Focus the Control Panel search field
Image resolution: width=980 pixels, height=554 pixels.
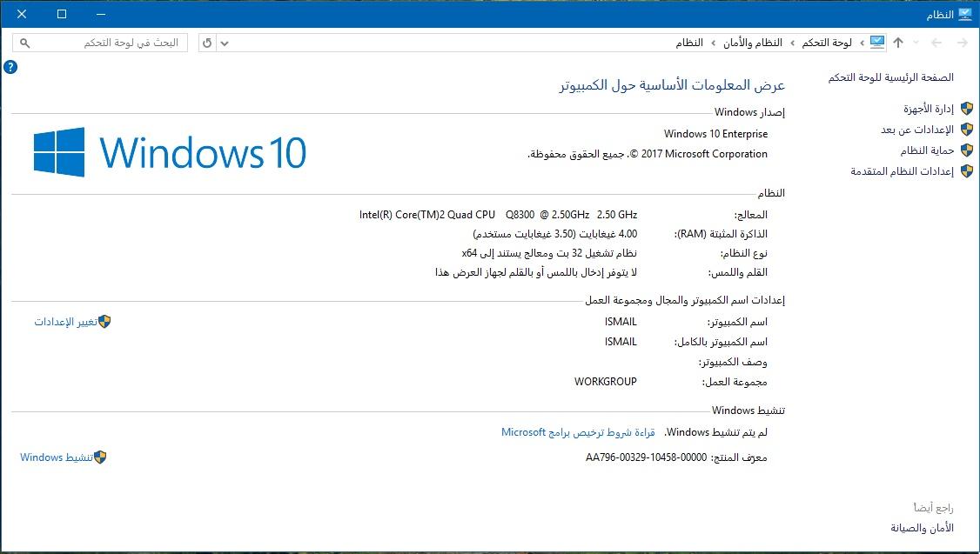pyautogui.click(x=100, y=43)
